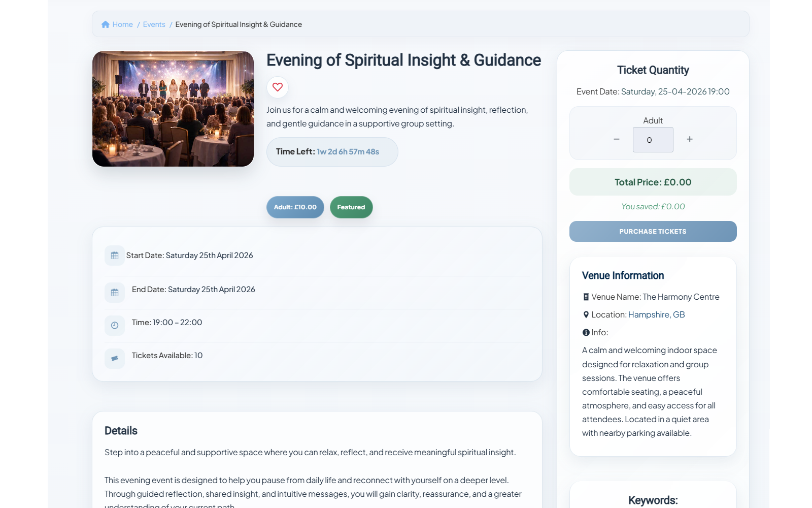The width and height of the screenshot is (812, 508).
Task: Click the Adult £10.00 price badge
Action: click(x=295, y=207)
